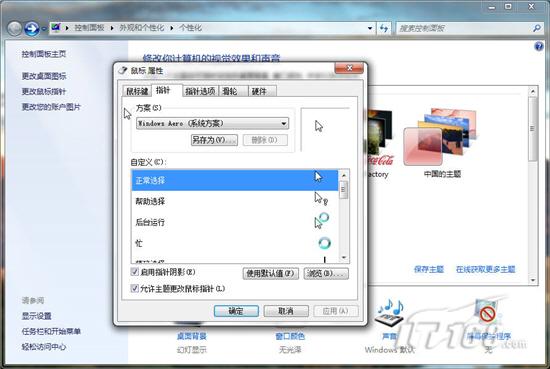The height and width of the screenshot is (369, 550).
Task: Toggle the 启用指针阴影 checkbox
Action: (x=134, y=271)
